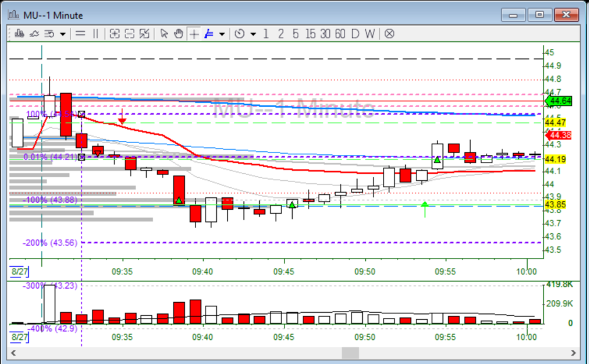Switch to the 15 minute timeframe
The image size is (589, 364).
(310, 34)
